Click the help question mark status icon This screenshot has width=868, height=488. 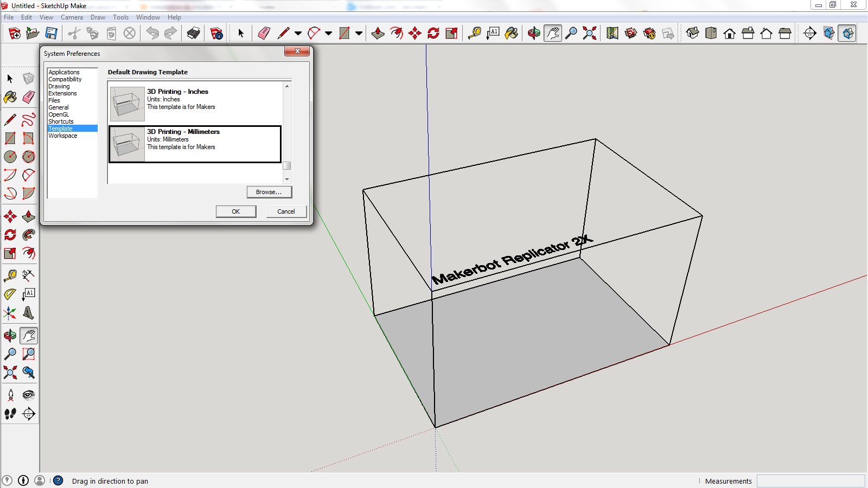pyautogui.click(x=58, y=480)
